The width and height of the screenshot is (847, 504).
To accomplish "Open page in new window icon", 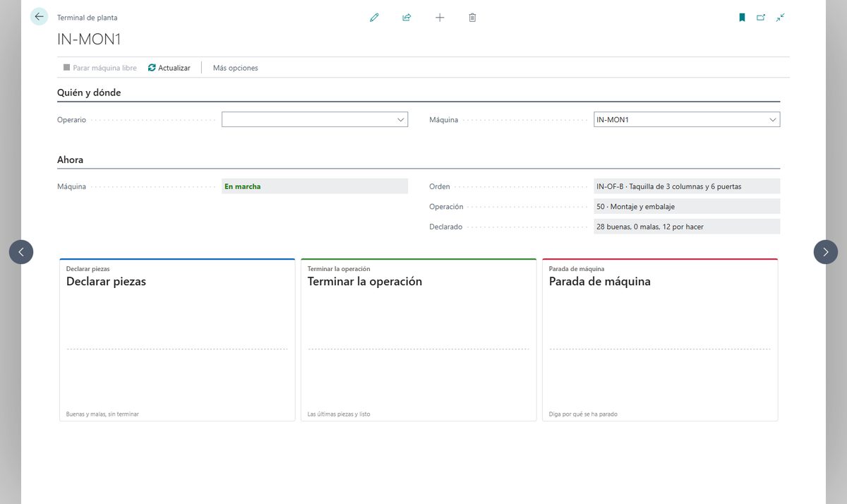I will point(761,18).
